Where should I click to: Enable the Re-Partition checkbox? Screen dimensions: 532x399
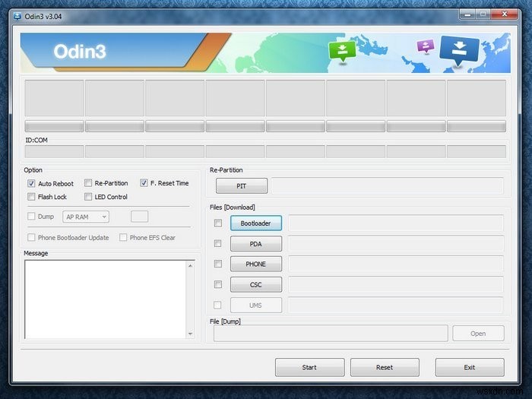88,183
